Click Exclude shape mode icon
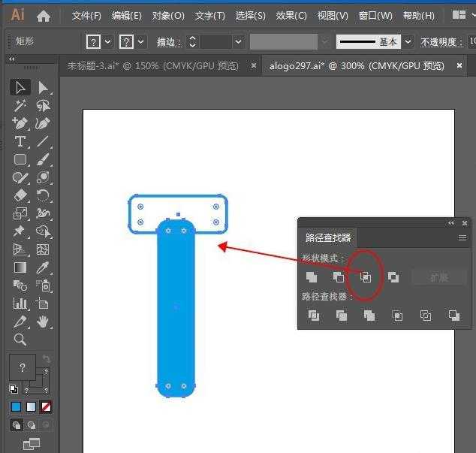This screenshot has height=453, width=476. [x=393, y=277]
